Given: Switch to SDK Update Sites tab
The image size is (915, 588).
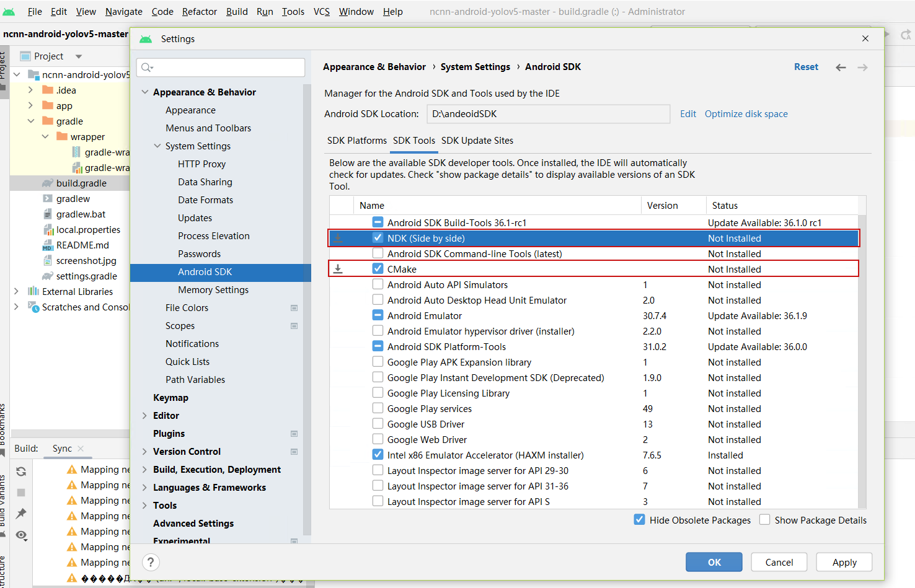Looking at the screenshot, I should [477, 141].
